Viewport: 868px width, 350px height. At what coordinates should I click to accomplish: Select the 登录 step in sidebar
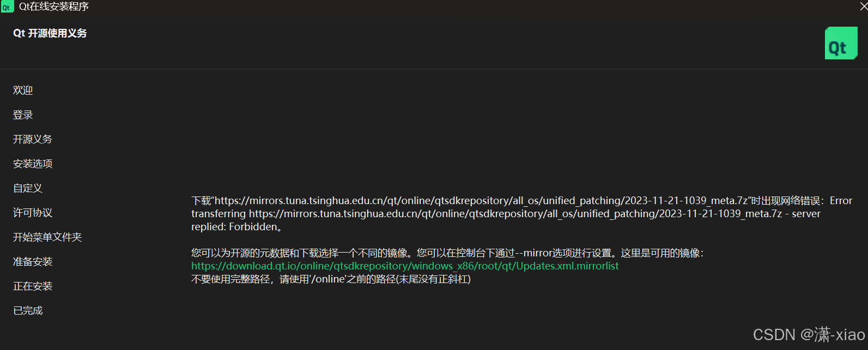23,115
